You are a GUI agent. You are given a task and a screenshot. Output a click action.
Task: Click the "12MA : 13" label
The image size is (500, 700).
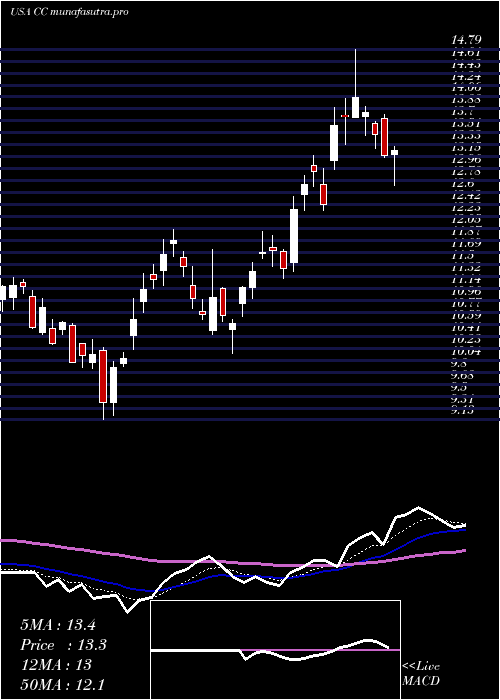(x=56, y=665)
